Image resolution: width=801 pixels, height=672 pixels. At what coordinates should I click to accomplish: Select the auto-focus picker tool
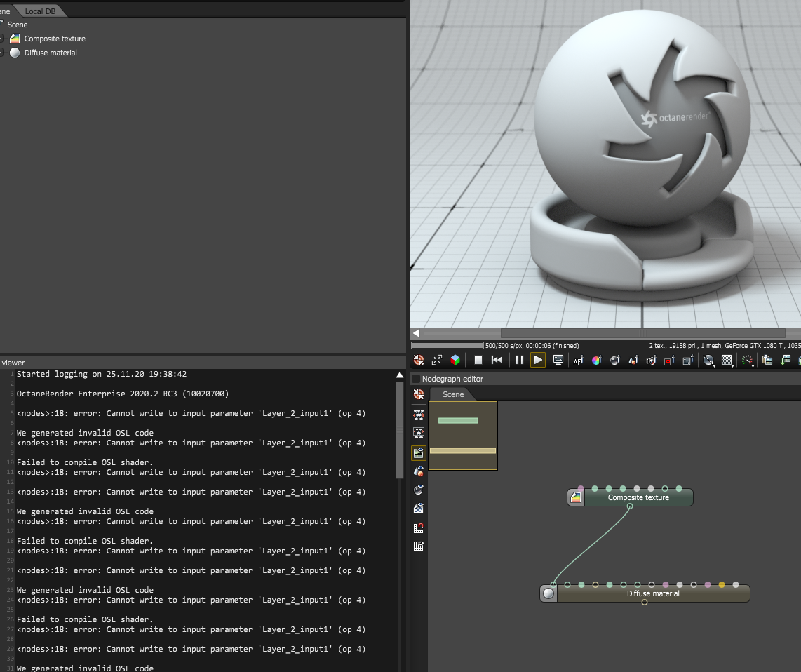(578, 361)
